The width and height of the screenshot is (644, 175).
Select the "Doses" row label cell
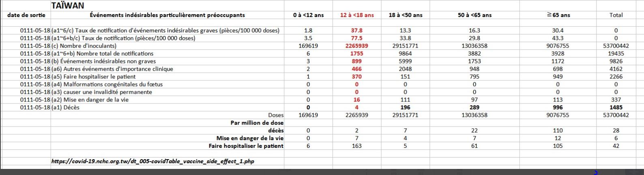pyautogui.click(x=276, y=115)
